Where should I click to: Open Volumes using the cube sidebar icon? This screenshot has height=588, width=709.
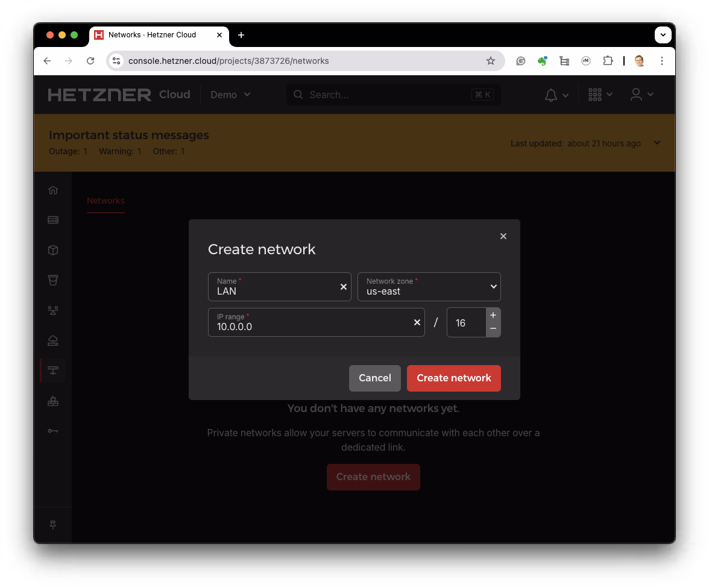click(53, 250)
